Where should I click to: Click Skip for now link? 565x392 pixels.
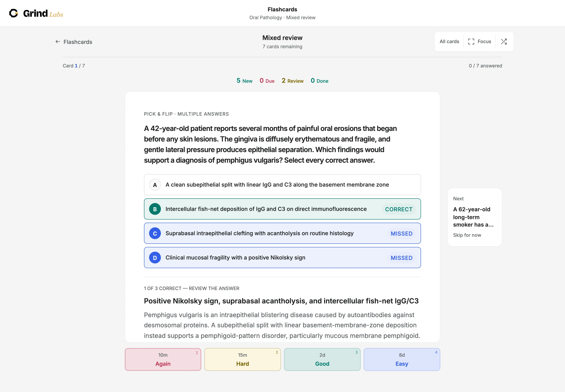coord(467,235)
